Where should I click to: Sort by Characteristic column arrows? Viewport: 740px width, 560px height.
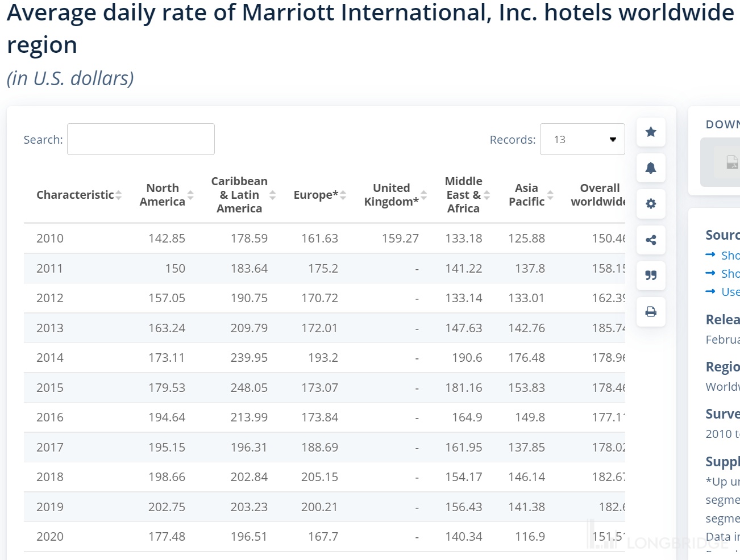118,195
